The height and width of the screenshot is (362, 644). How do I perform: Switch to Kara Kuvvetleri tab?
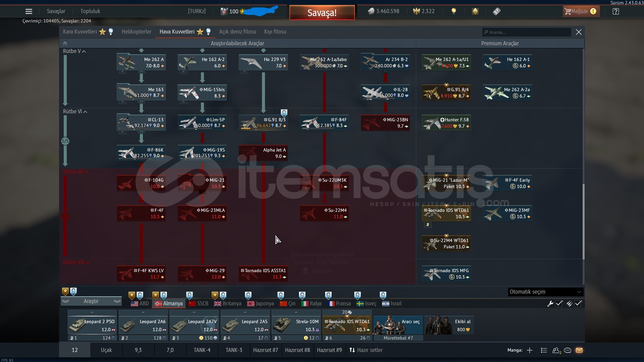[80, 32]
